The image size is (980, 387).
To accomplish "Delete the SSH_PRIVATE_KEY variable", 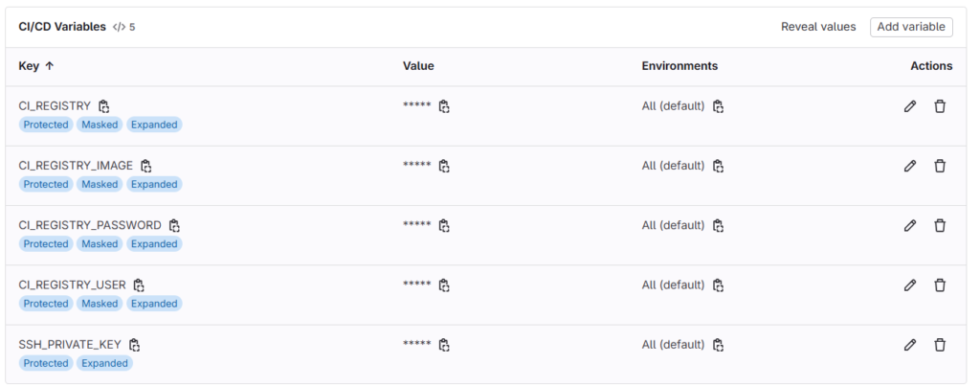I will (940, 345).
